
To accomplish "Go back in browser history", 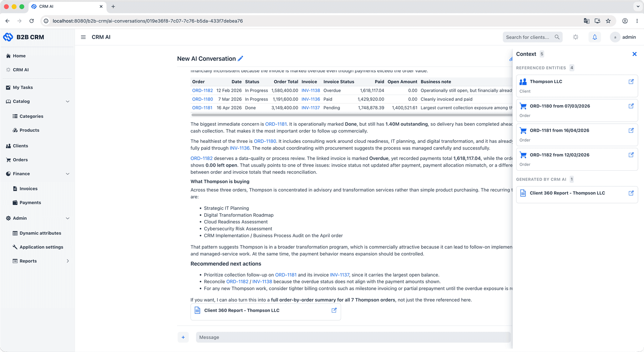I will tap(8, 21).
